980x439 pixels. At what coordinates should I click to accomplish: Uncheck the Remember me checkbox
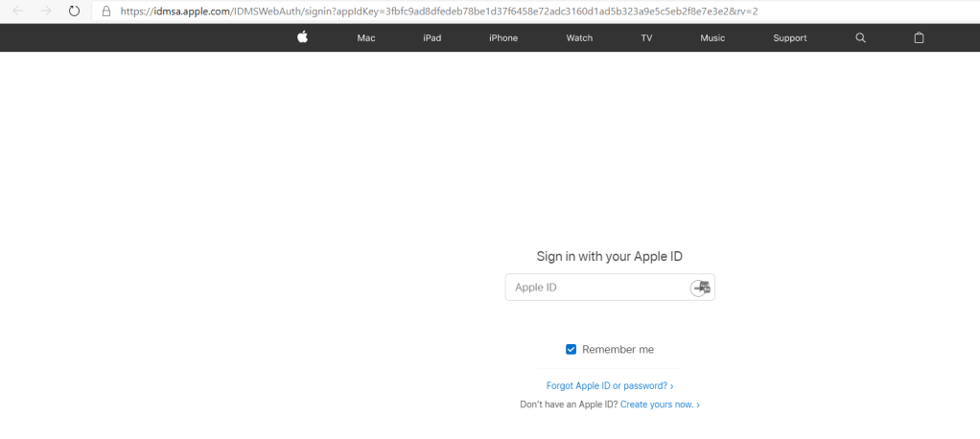pyautogui.click(x=572, y=350)
